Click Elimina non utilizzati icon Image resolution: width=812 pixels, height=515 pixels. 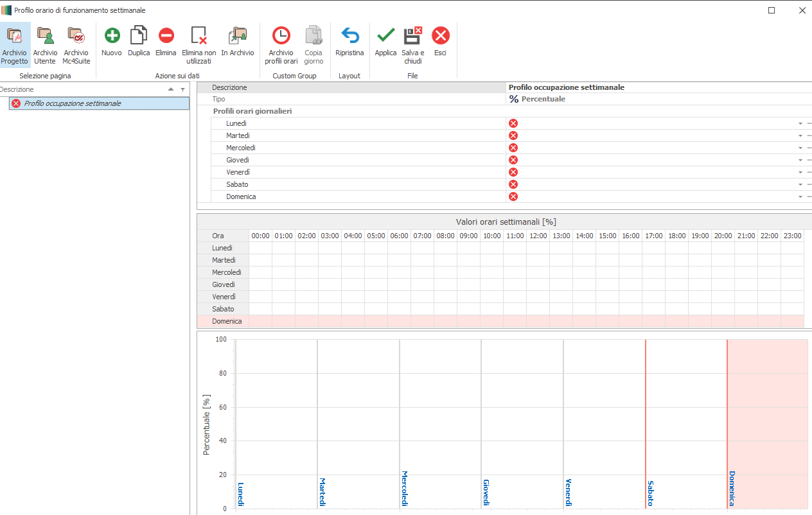199,36
